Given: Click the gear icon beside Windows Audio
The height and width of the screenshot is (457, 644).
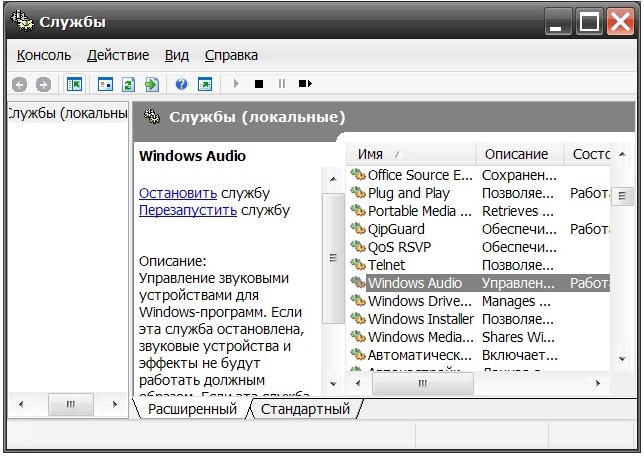Looking at the screenshot, I should [x=358, y=282].
